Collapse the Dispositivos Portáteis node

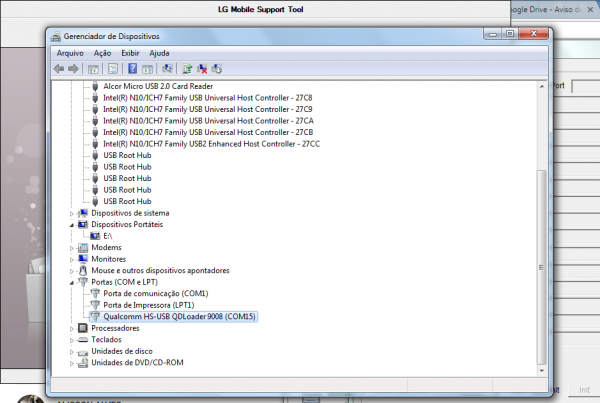72,224
